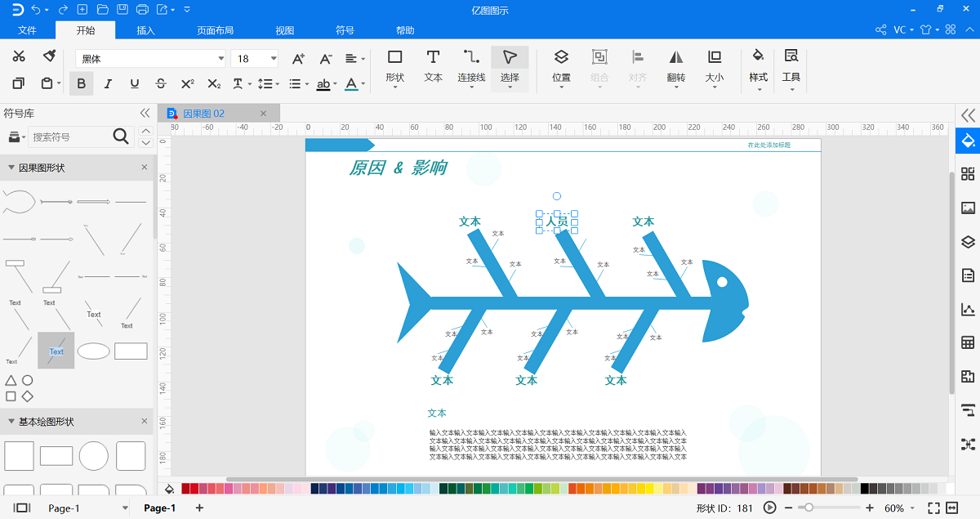Open the 黑体 font family dropdown
This screenshot has width=980, height=519.
(219, 58)
